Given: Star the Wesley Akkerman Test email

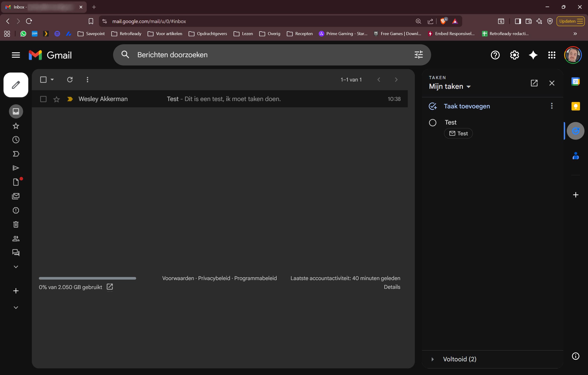Looking at the screenshot, I should click(x=56, y=99).
